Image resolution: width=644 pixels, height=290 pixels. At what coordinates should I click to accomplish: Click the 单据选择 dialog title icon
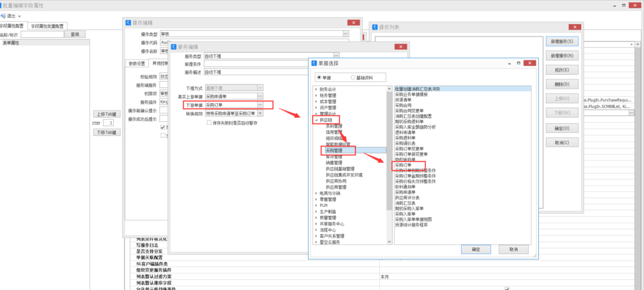point(314,64)
